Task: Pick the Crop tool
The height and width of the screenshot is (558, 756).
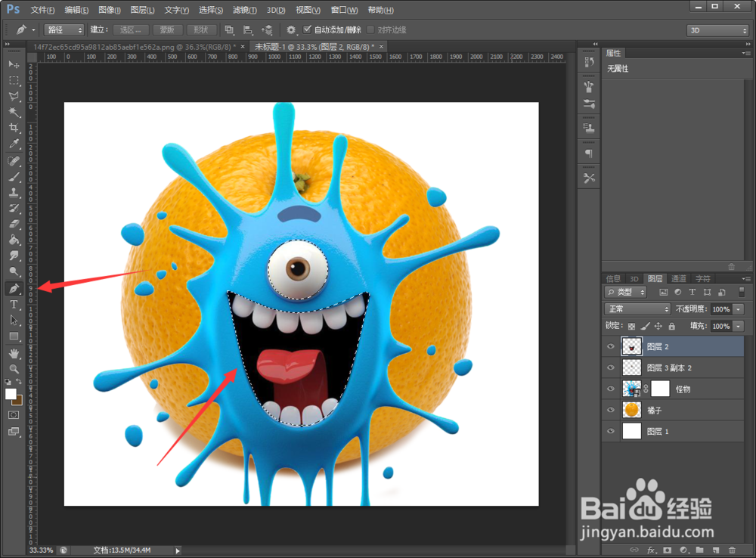Action: coord(14,128)
